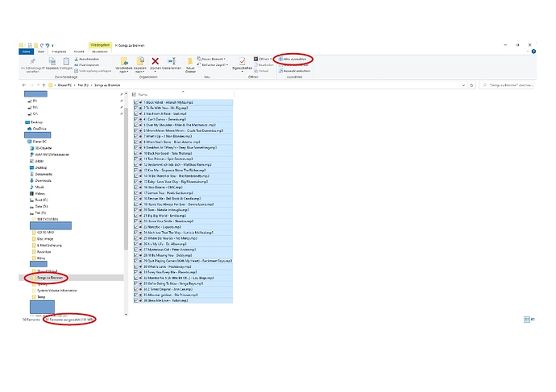Open the 'Einfacher Zugriff' dropdown
The width and height of the screenshot is (556, 392).
[213, 65]
